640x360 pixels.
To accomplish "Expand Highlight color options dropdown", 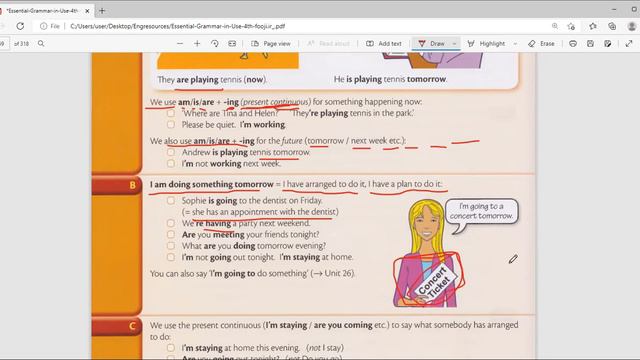I will [515, 44].
